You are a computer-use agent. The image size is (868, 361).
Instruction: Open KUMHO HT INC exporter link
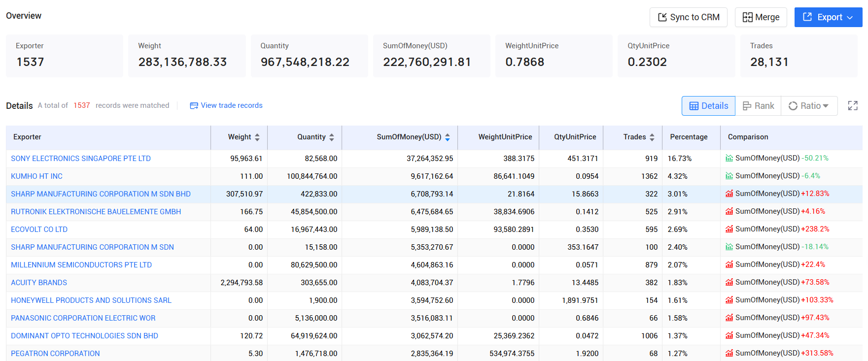[36, 176]
